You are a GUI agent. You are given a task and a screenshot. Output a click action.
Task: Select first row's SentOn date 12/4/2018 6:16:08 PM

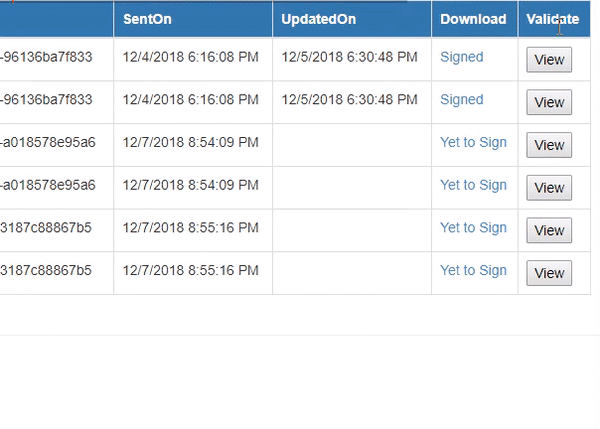(x=191, y=57)
